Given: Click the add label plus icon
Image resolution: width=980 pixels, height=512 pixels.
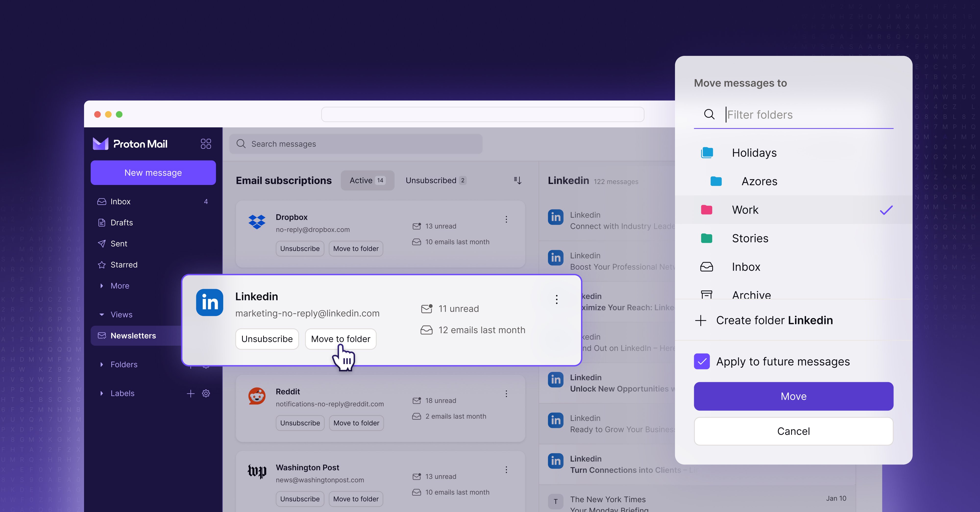Looking at the screenshot, I should (191, 393).
